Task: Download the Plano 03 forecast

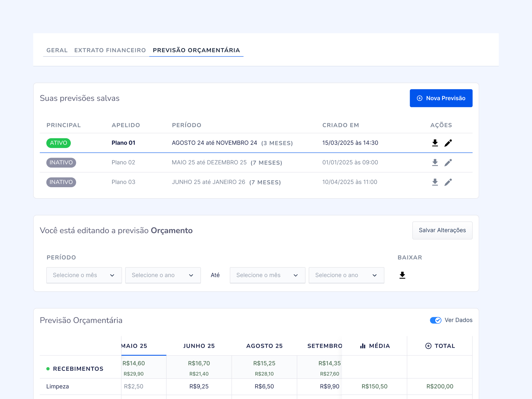Action: click(435, 182)
